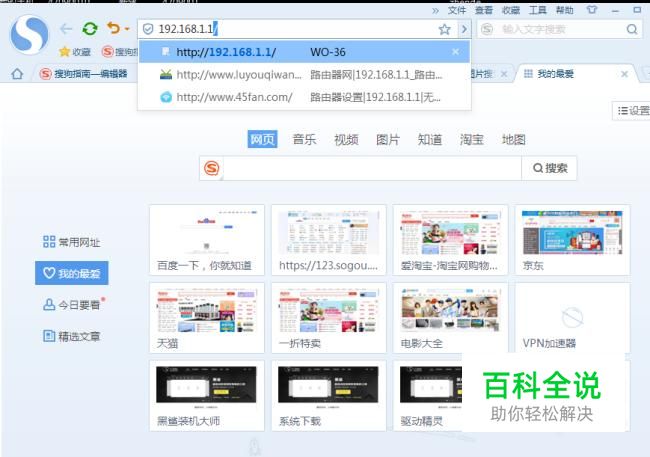Open the 电影大全 thumbnail
The image size is (650, 457).
(x=450, y=318)
